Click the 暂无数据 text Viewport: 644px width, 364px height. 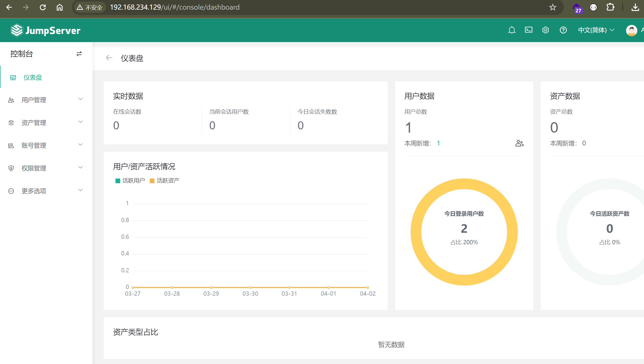[x=391, y=345]
